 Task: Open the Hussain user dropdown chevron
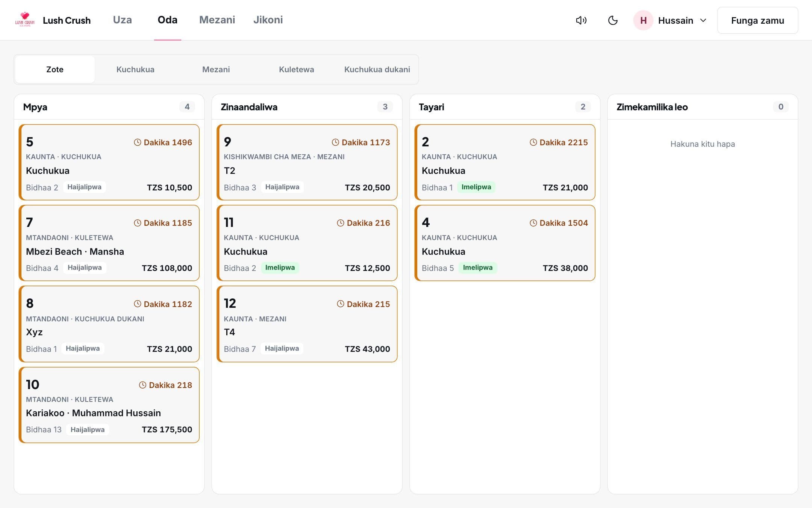tap(703, 20)
